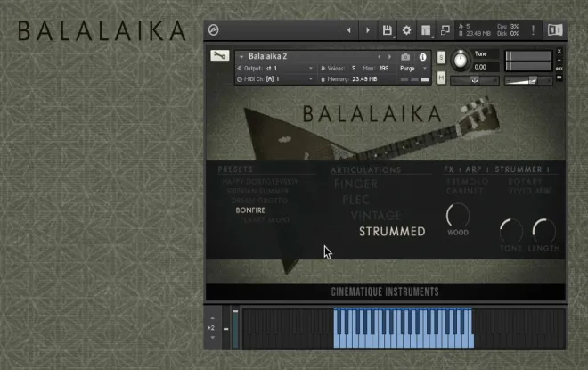Open instrument edit mode wrench icon
The image size is (588, 370).
click(x=219, y=55)
